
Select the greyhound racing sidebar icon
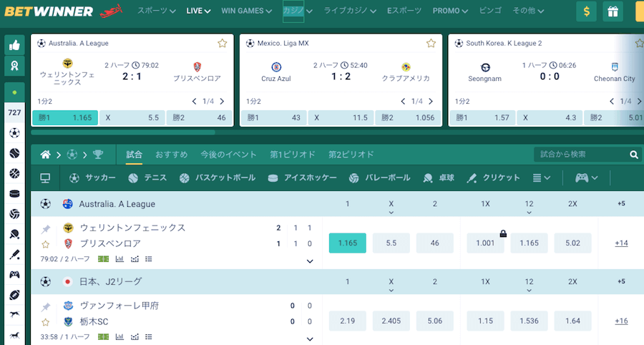point(14,315)
